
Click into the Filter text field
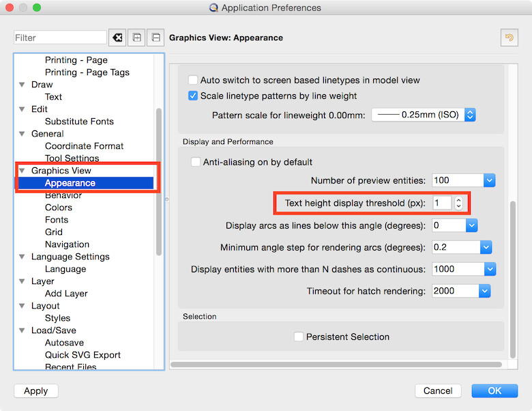click(60, 38)
